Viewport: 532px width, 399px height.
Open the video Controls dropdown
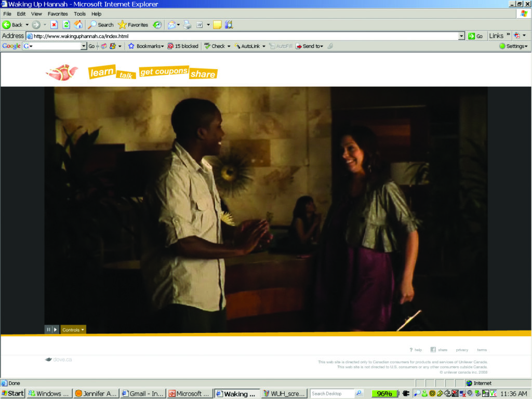coord(73,329)
